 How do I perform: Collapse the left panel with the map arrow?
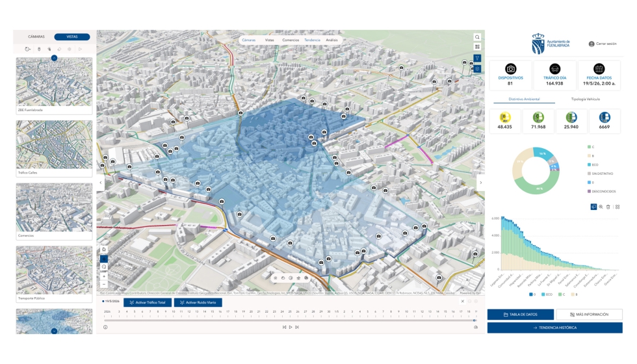click(x=101, y=183)
